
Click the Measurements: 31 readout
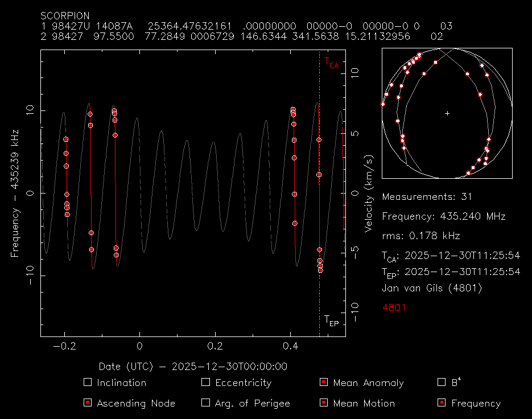pos(427,197)
